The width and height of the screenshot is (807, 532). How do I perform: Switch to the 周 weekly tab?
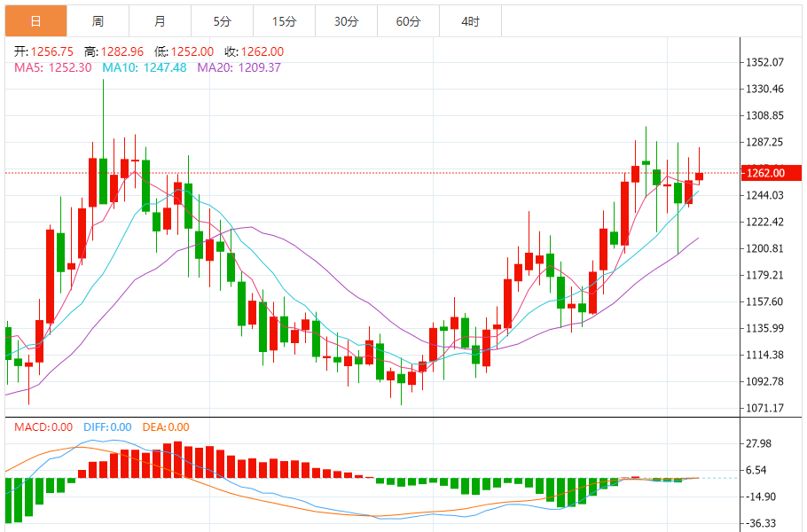click(x=98, y=21)
